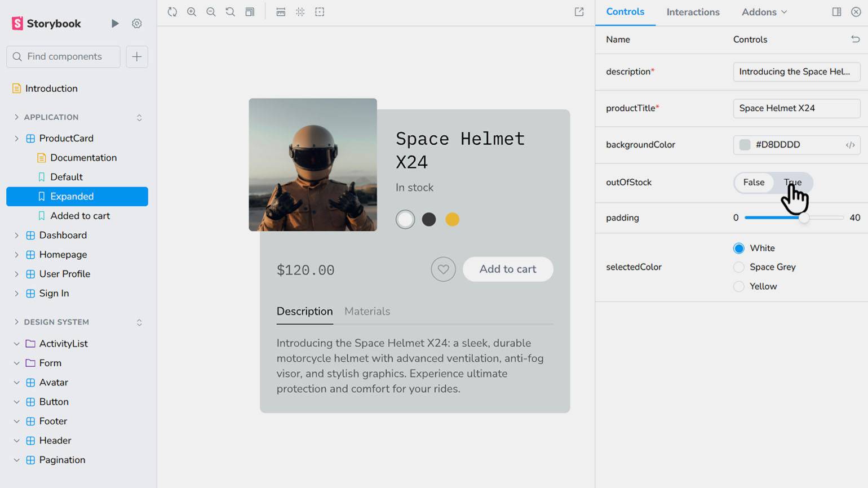Open the Header component

(55, 441)
